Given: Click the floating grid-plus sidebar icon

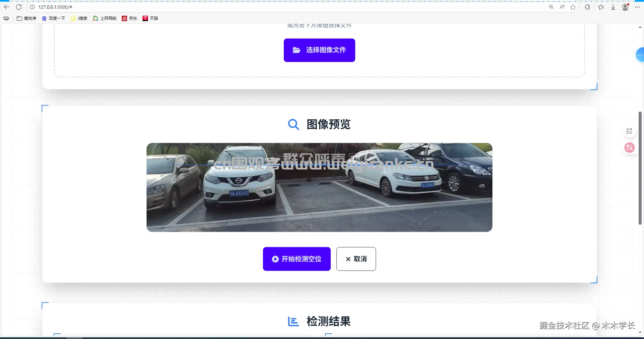Looking at the screenshot, I should click(x=629, y=131).
